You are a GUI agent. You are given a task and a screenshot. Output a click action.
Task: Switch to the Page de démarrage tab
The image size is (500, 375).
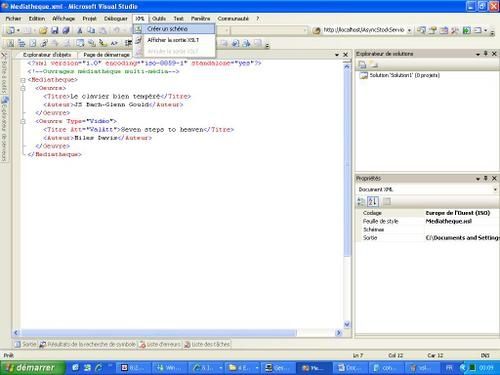click(106, 55)
